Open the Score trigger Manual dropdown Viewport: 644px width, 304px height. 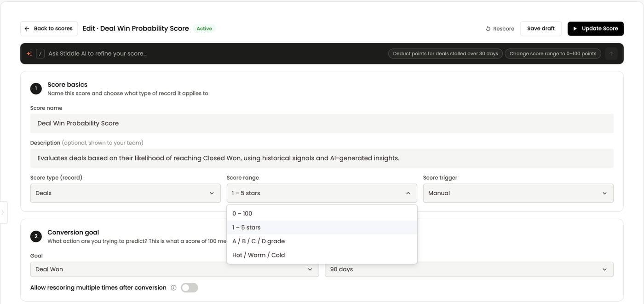[518, 193]
